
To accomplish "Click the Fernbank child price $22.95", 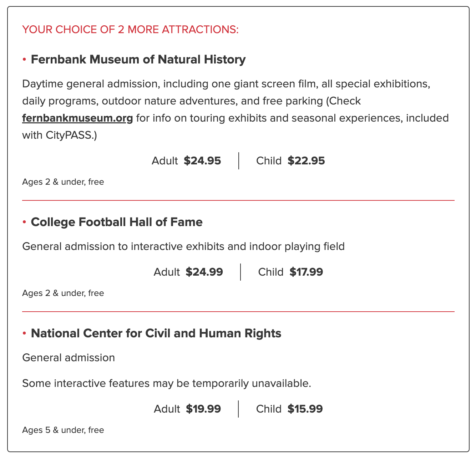I will coord(306,161).
